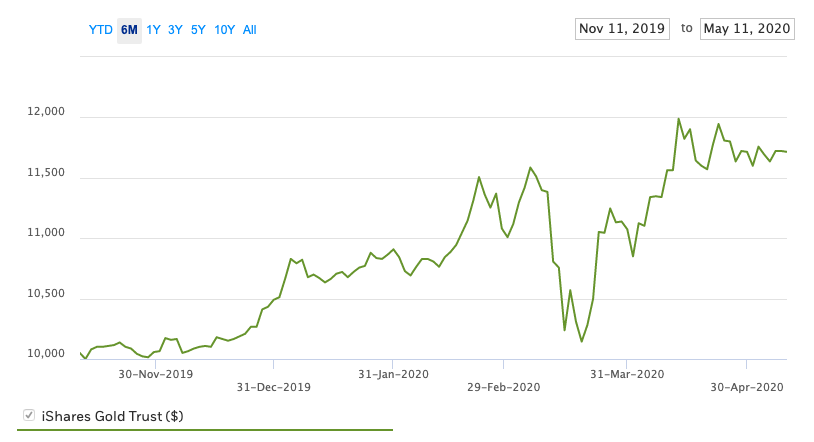Click the 10,500 y-axis label
The height and width of the screenshot is (442, 814).
[x=46, y=293]
